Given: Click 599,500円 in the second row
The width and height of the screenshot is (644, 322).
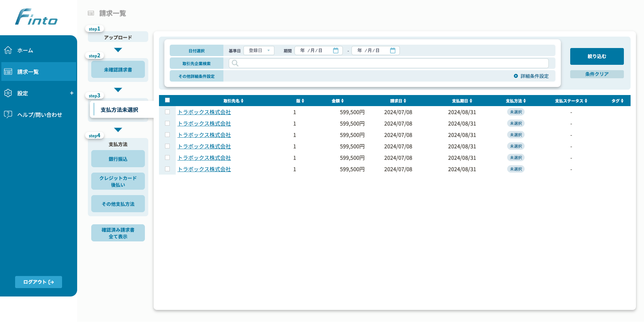Looking at the screenshot, I should tap(352, 124).
